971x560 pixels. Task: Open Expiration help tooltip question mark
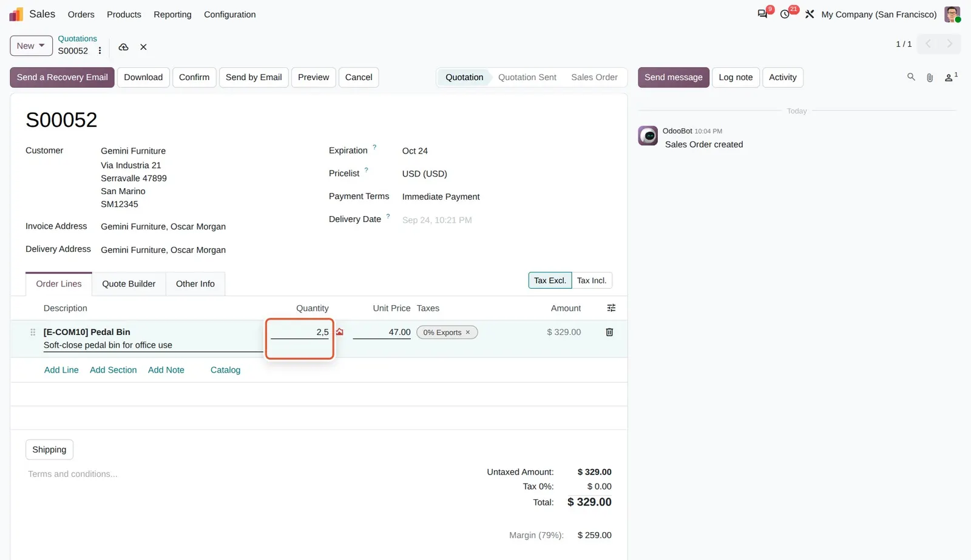click(x=374, y=147)
